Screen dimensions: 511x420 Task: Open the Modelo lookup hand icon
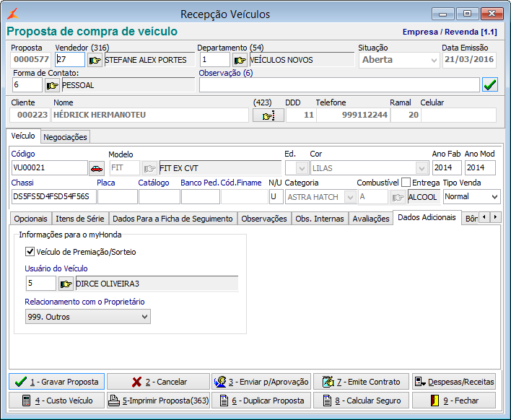tap(149, 168)
